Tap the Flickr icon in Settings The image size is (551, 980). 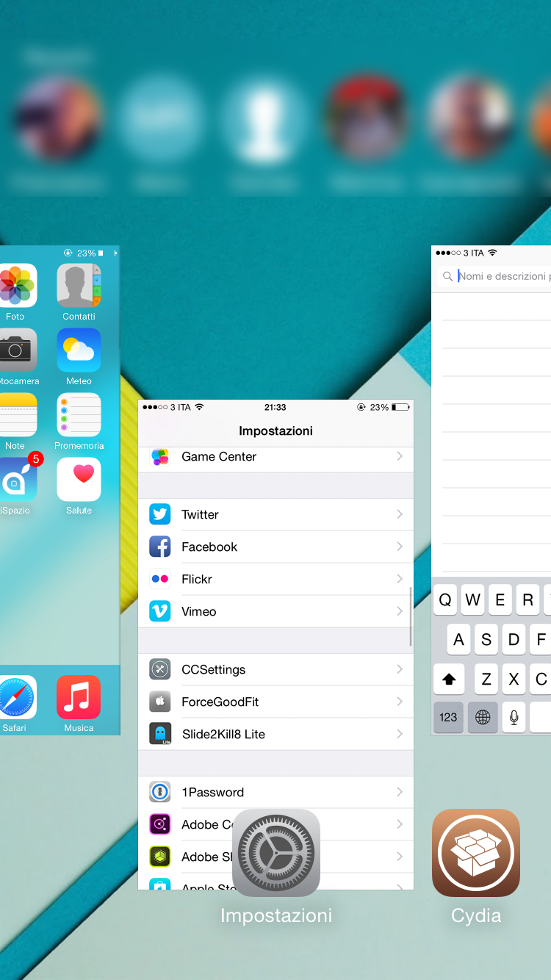coord(160,579)
